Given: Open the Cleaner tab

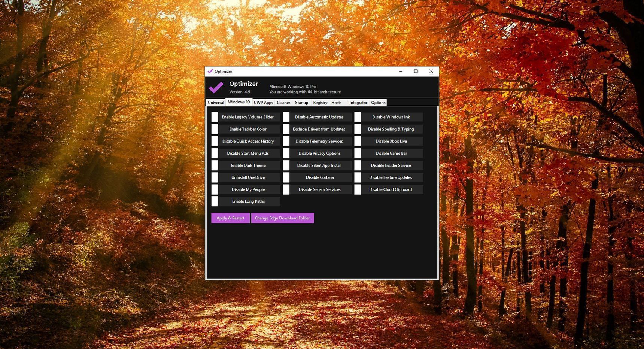Looking at the screenshot, I should [x=283, y=103].
